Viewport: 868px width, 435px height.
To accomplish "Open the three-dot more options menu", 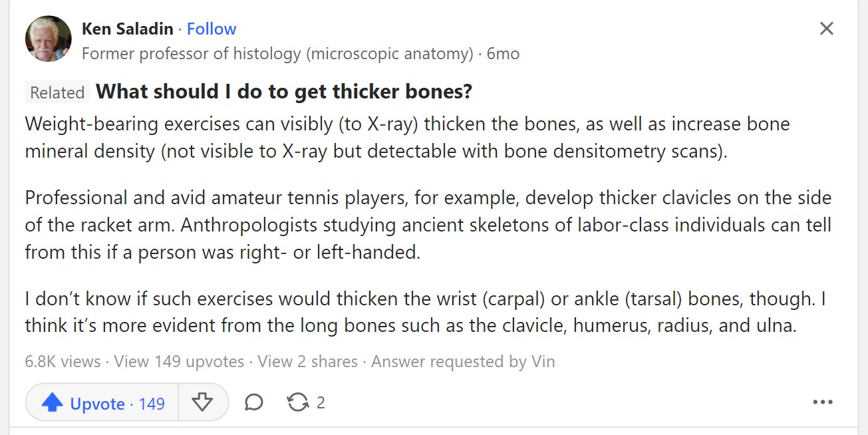I will tap(823, 402).
